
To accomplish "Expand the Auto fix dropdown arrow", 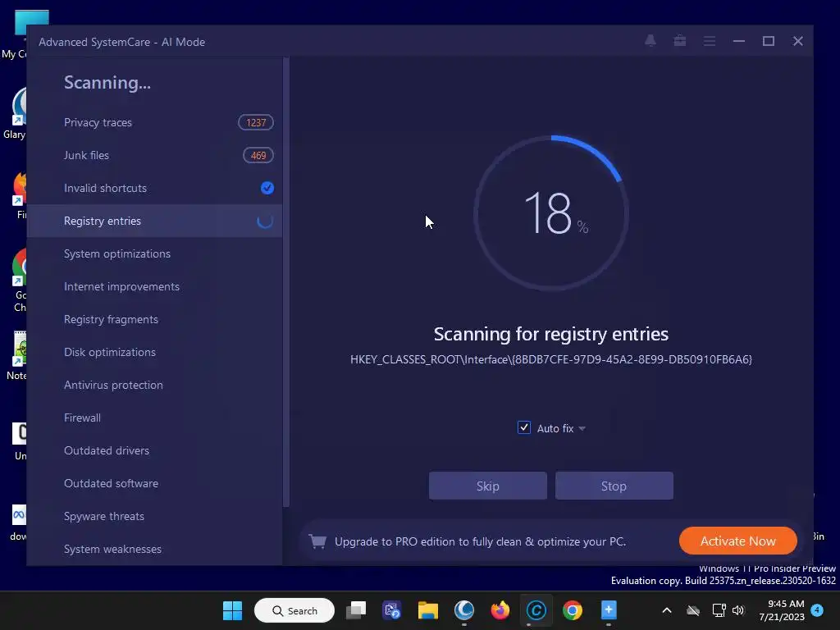I will [x=582, y=428].
